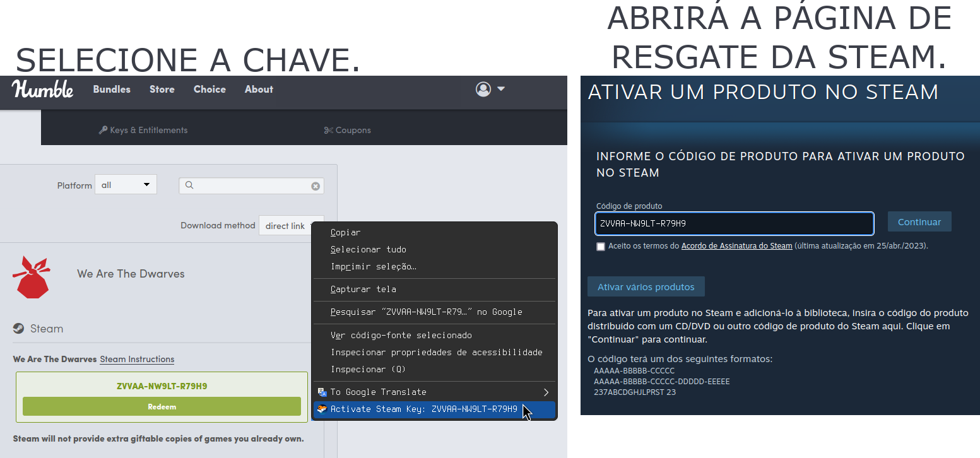The width and height of the screenshot is (980, 458).
Task: Accept the Steam subscriber agreement checkbox
Action: (x=601, y=247)
